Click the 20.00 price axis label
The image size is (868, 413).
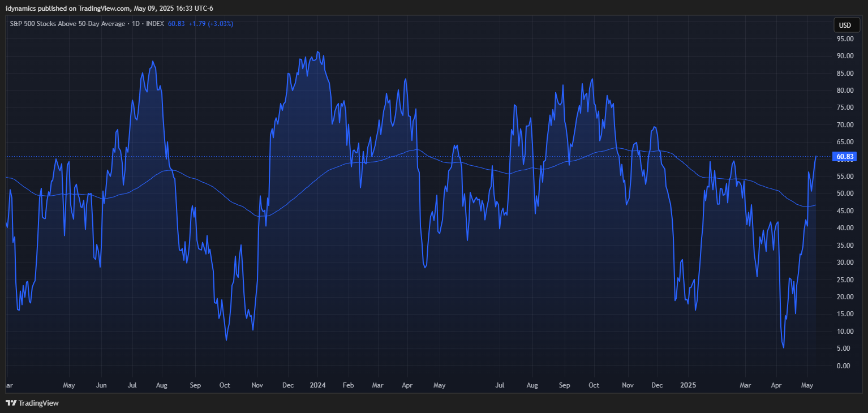[x=845, y=297]
